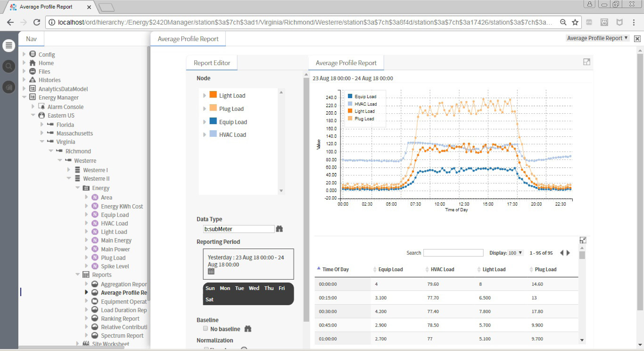Click the orange Light Load color swatch
The image size is (644, 351).
tap(213, 94)
